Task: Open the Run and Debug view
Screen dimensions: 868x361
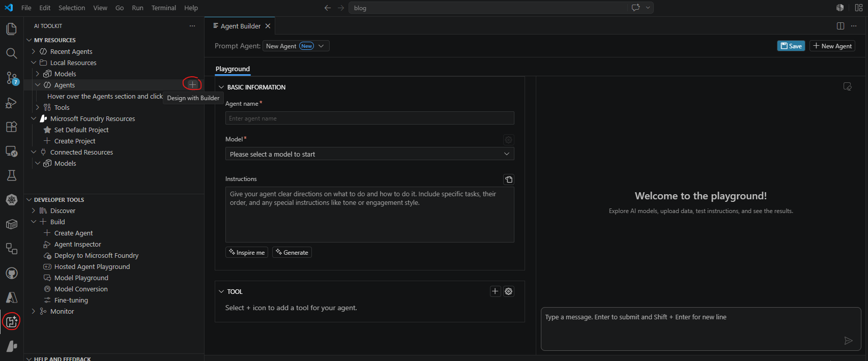Action: click(x=11, y=103)
